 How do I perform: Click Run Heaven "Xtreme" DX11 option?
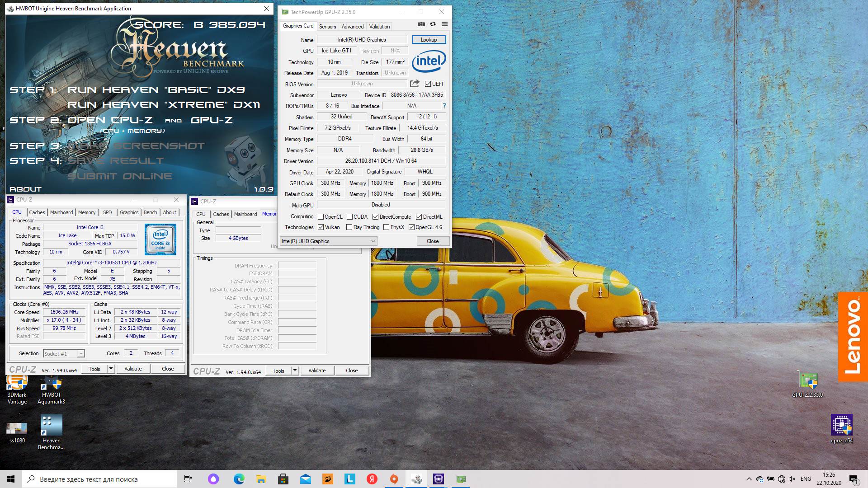point(164,105)
